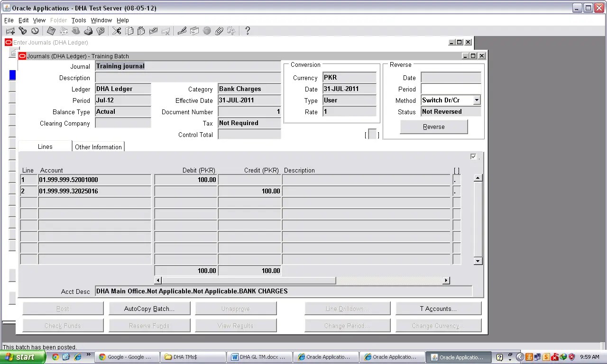
Task: Click account 01.999.999.32025016 on line 2
Action: [95, 191]
